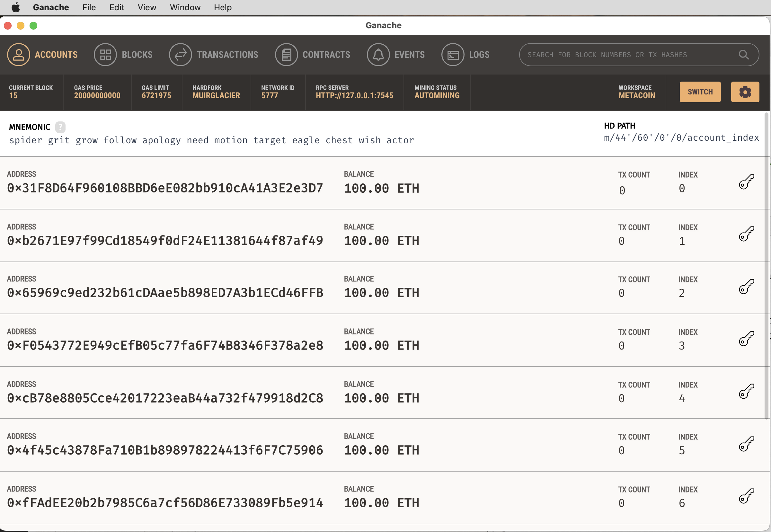Open the Window menu
The height and width of the screenshot is (532, 771).
185,7
